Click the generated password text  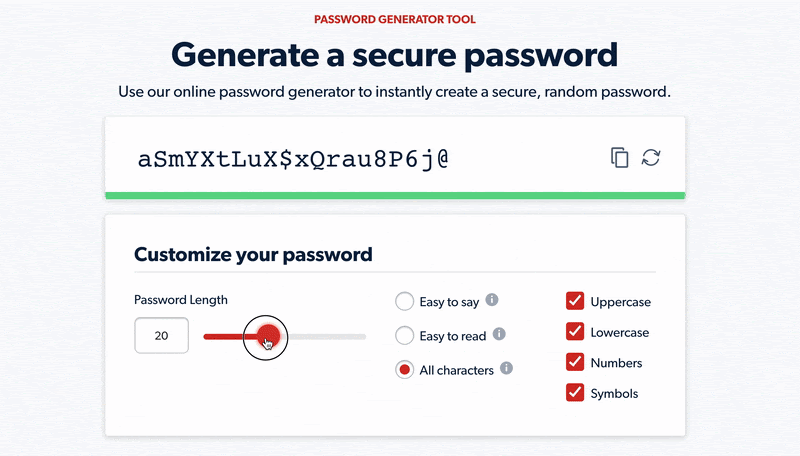coord(292,158)
